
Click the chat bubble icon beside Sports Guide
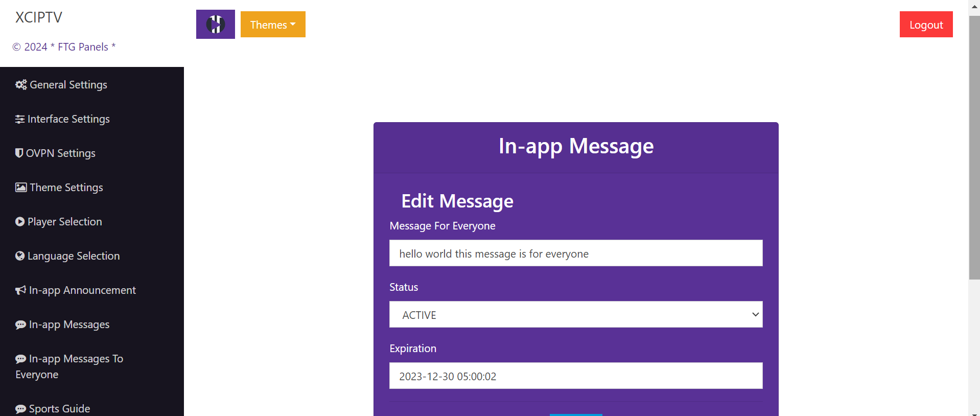(20, 409)
